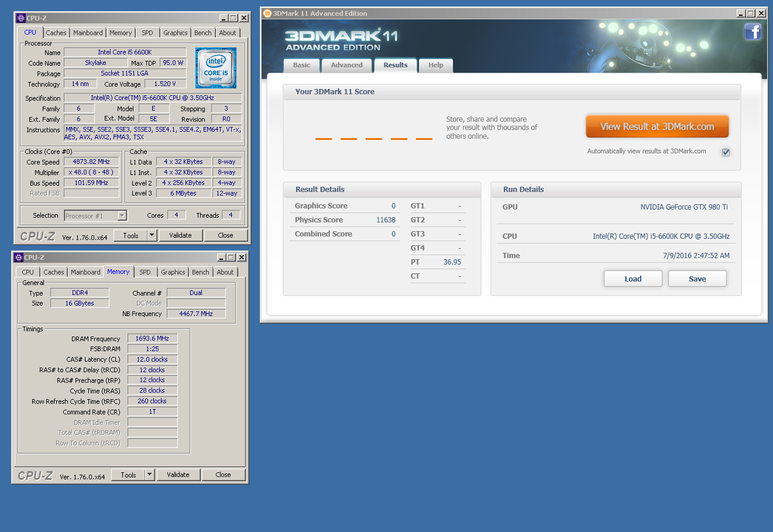
Task: Open the SPD tab in the lower CPU-Z window
Action: pos(145,272)
